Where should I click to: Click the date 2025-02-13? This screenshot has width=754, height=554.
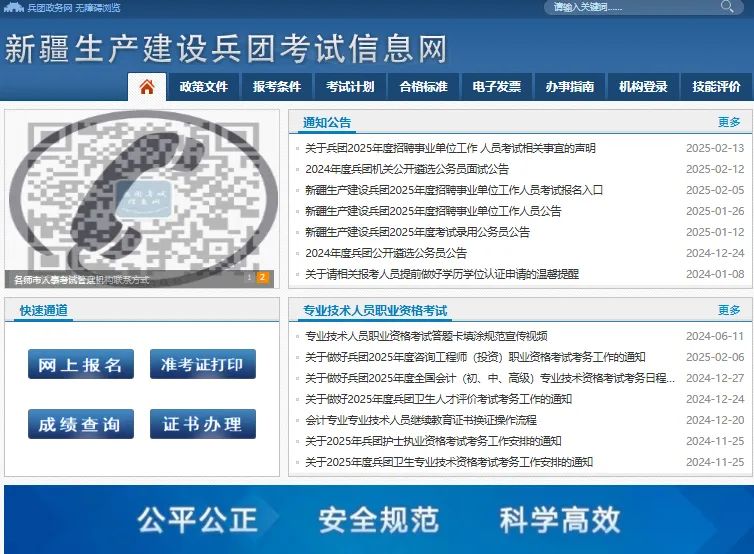click(715, 148)
